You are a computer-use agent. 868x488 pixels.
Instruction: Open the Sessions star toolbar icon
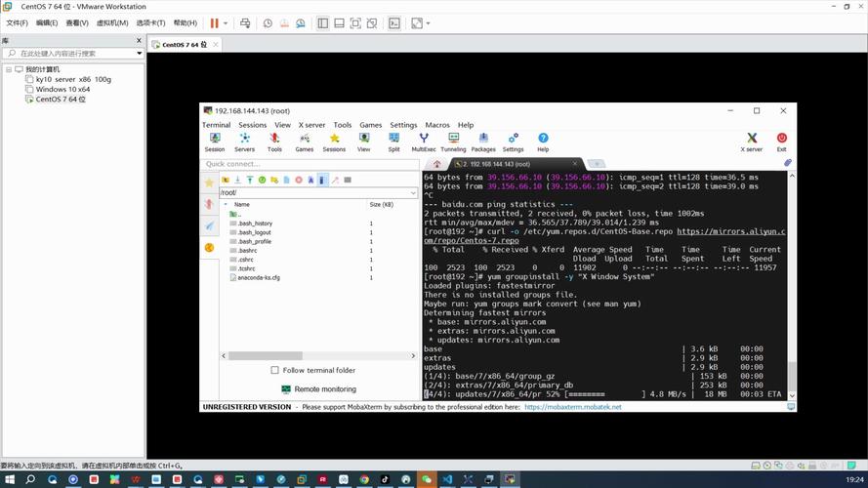(334, 142)
